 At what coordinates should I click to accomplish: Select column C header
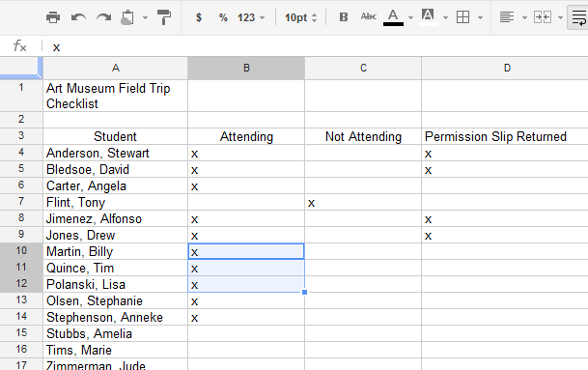[x=363, y=68]
